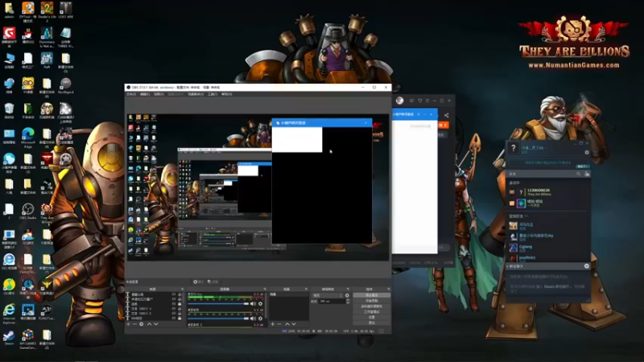This screenshot has width=644, height=362.
Task: Click the transition duration stepper arrows
Action: (x=348, y=301)
